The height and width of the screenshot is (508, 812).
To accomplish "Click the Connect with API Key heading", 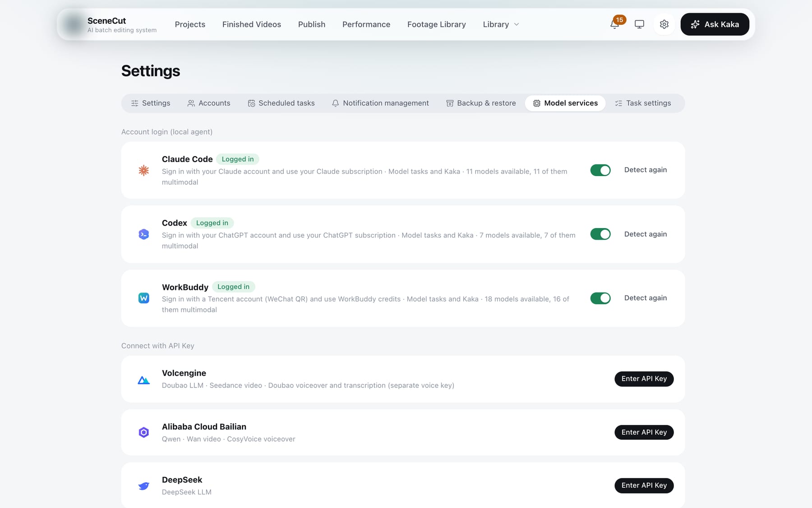I will (158, 346).
